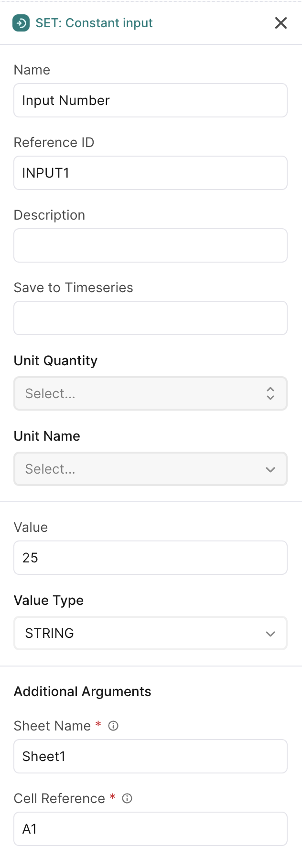Click the Additional Arguments heading
Screen dimensions: 302x868
82,691
